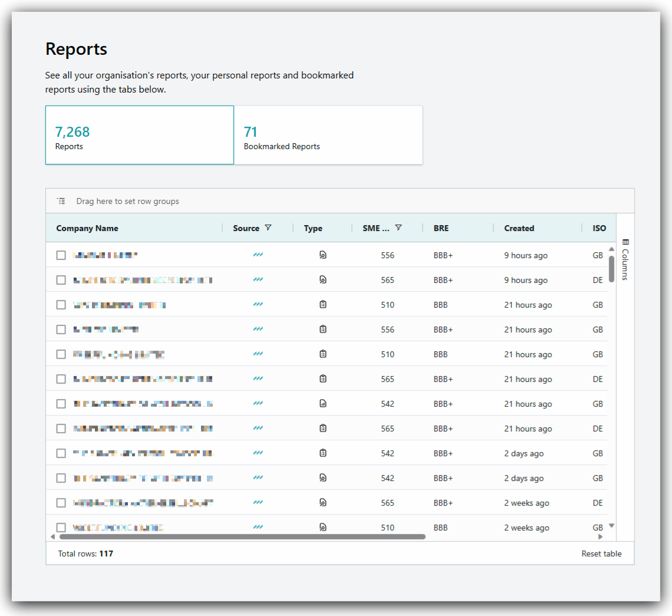Screen dimensions: 672x616
Task: Click BBB in the 510, 2 weeks ago row
Action: tap(440, 528)
